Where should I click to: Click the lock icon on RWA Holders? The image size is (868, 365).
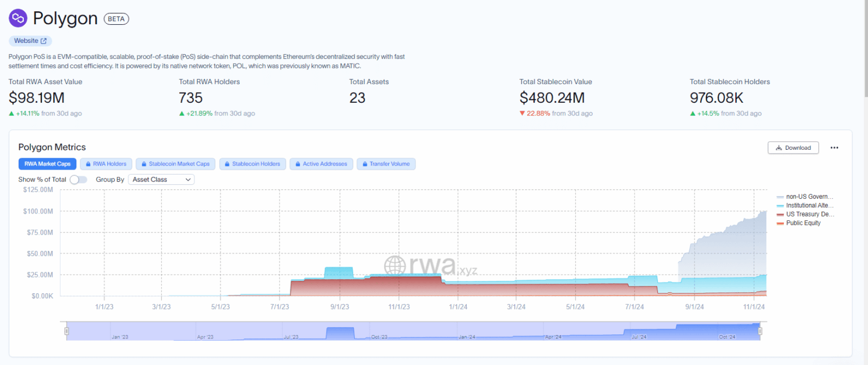(88, 164)
